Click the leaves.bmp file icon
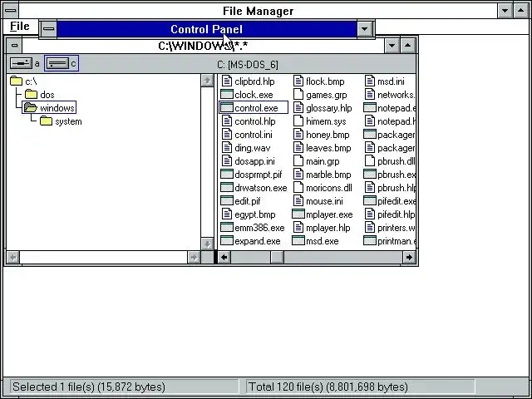532x399 pixels. click(x=298, y=148)
